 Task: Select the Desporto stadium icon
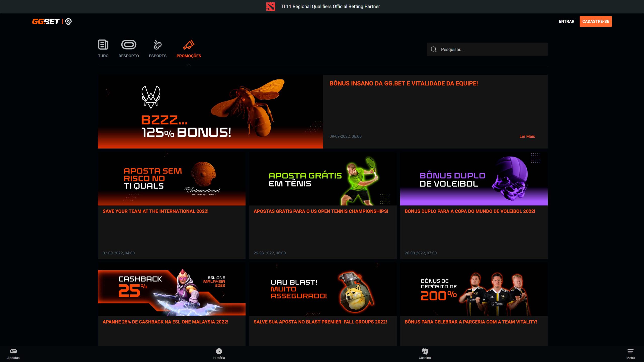coord(129,45)
